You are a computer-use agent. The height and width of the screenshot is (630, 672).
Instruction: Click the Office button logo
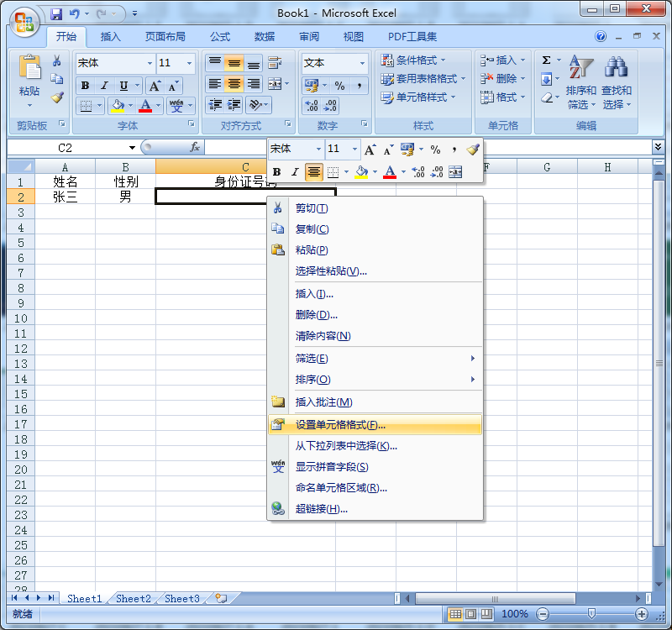pos(24,22)
